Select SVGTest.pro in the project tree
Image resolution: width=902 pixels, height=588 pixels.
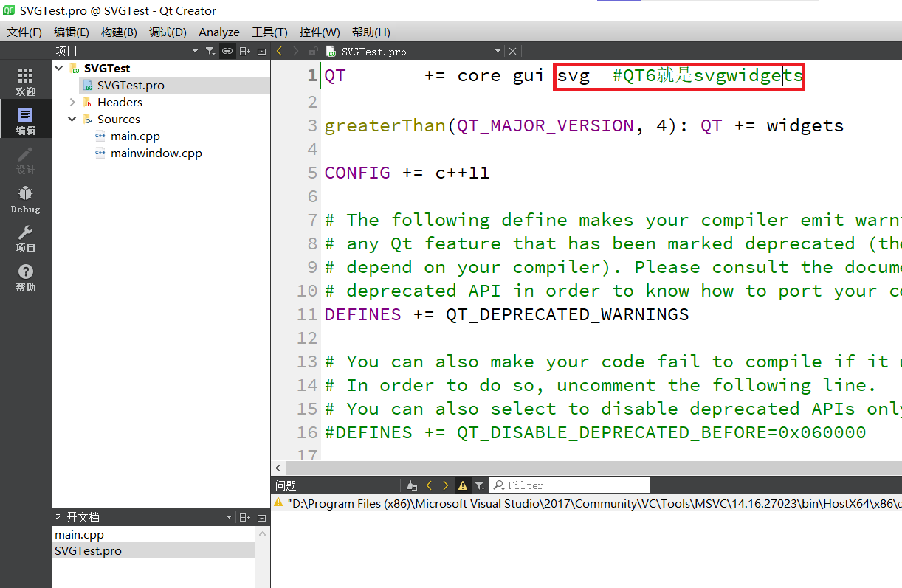click(x=131, y=85)
